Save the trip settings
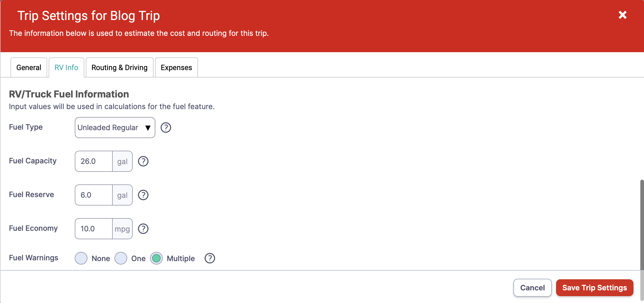This screenshot has width=644, height=303. pyautogui.click(x=595, y=288)
